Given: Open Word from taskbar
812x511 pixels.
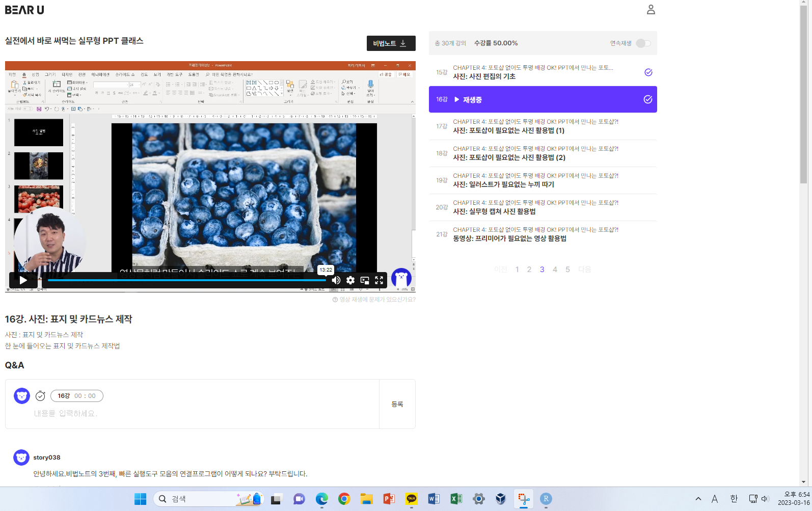Looking at the screenshot, I should click(x=434, y=499).
